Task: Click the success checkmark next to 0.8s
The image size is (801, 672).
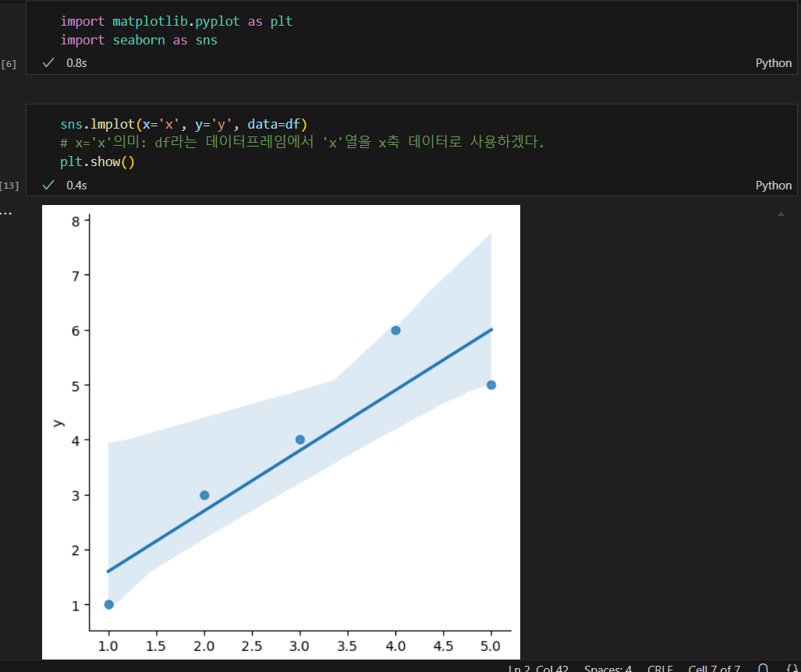Action: 48,63
